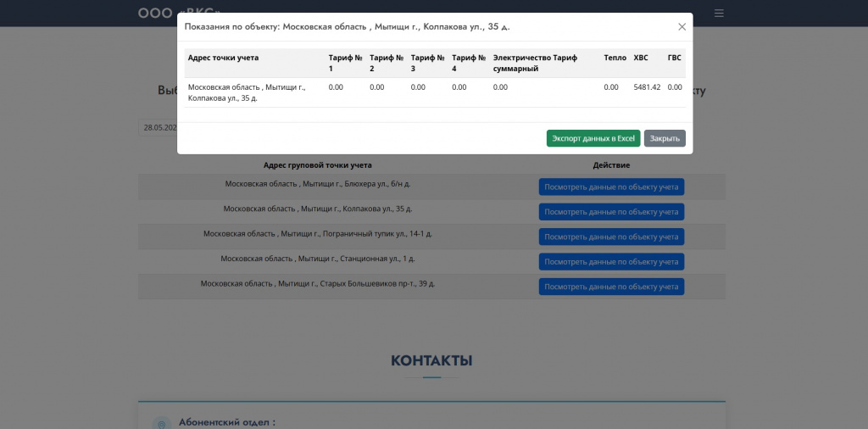Click the ХВС column header

coord(641,58)
